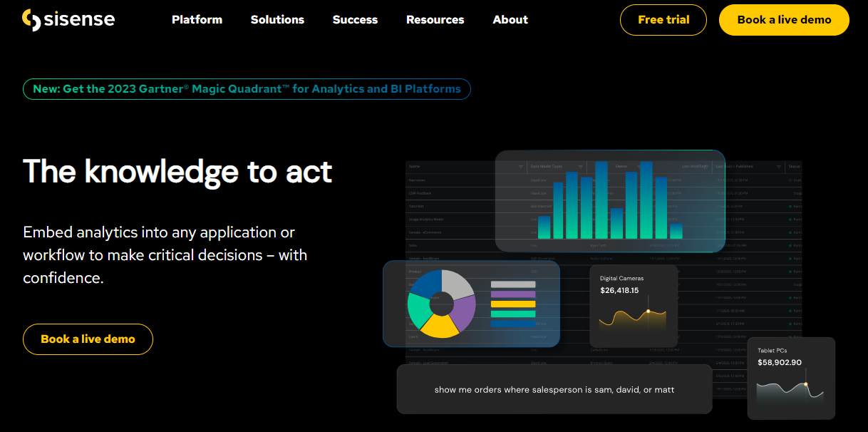Click the '$26,418.15' value

[x=619, y=291]
